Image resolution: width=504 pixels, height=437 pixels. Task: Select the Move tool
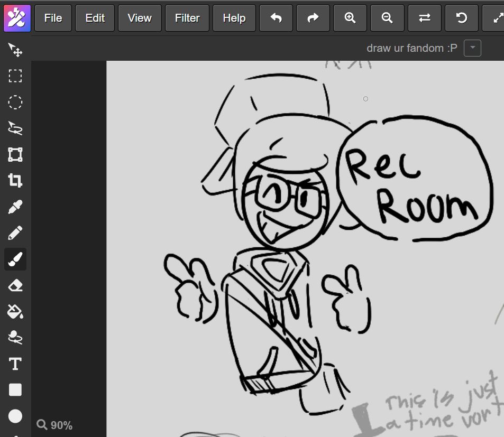click(x=15, y=50)
